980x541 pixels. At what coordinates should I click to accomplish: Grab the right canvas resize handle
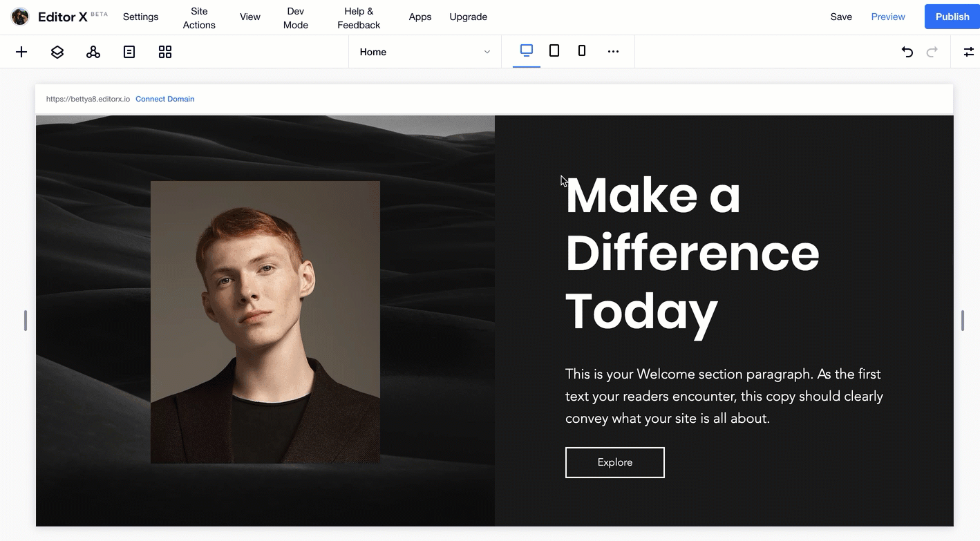tap(962, 321)
